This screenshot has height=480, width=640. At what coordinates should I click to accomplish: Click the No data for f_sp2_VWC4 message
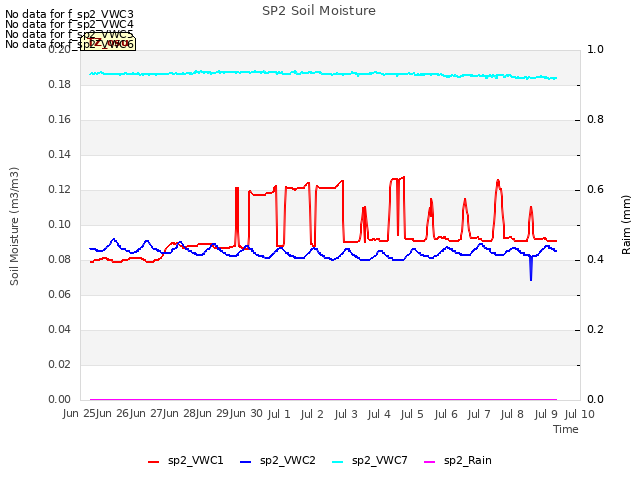69,24
